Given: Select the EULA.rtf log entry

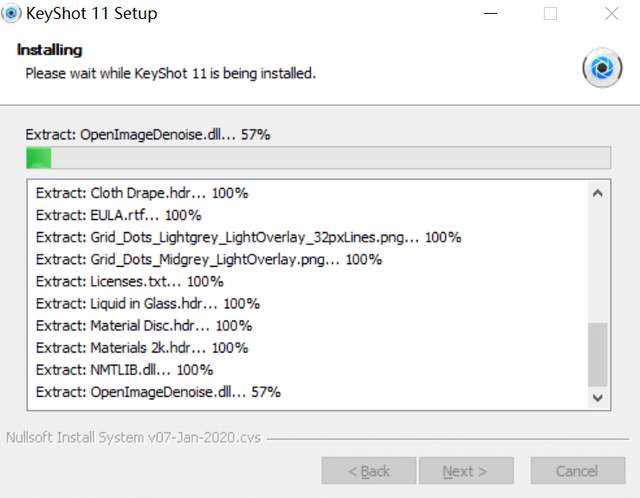Looking at the screenshot, I should 119,215.
